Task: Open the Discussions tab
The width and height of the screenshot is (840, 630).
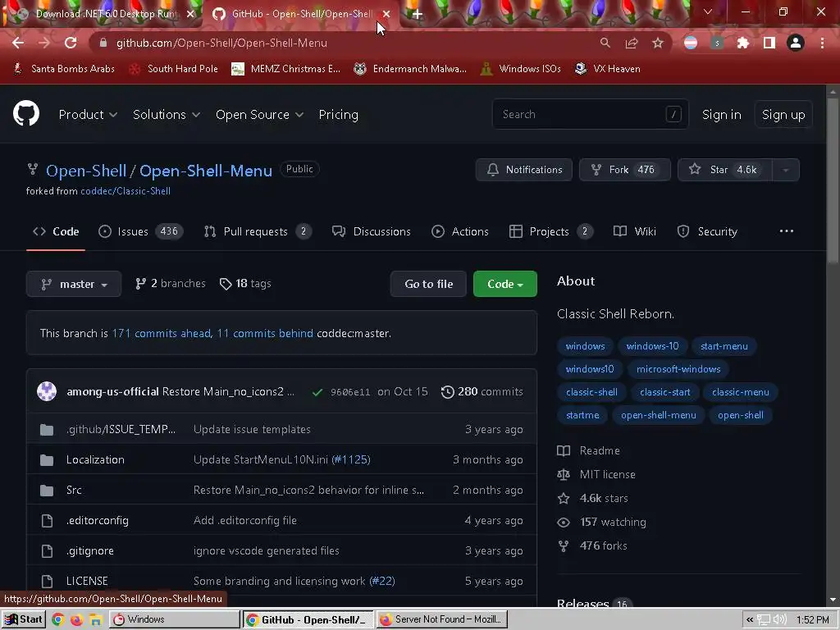Action: tap(372, 231)
